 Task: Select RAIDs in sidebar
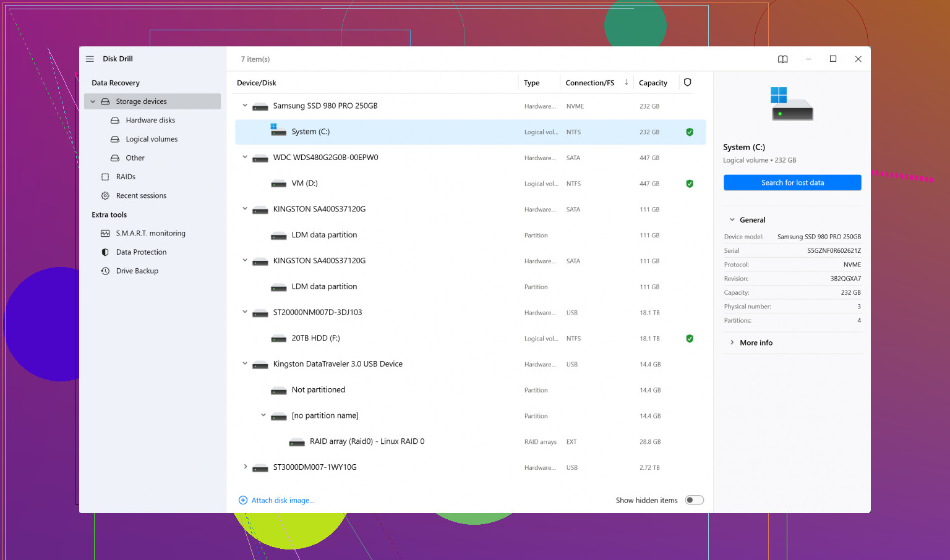[126, 177]
